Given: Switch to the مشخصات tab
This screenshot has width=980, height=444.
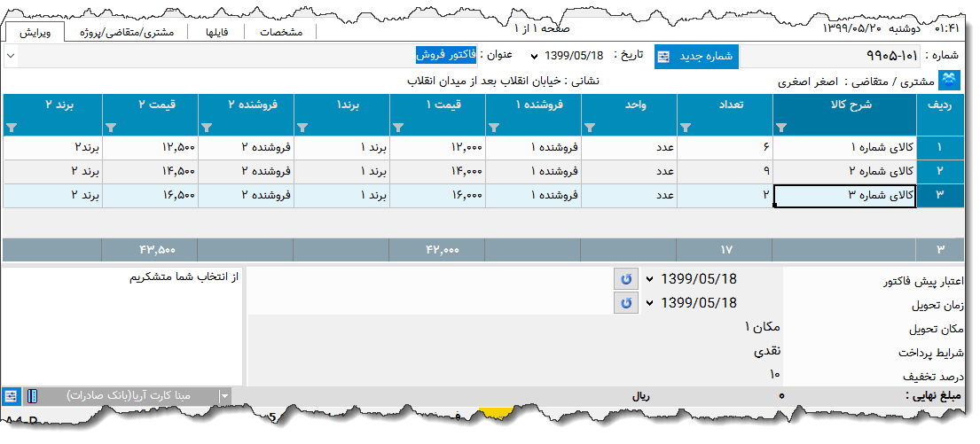Looking at the screenshot, I should (x=280, y=33).
